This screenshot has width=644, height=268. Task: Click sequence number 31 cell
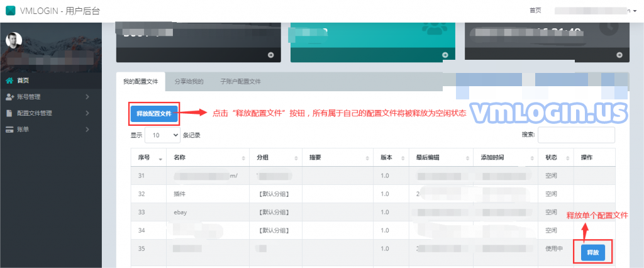pos(148,176)
